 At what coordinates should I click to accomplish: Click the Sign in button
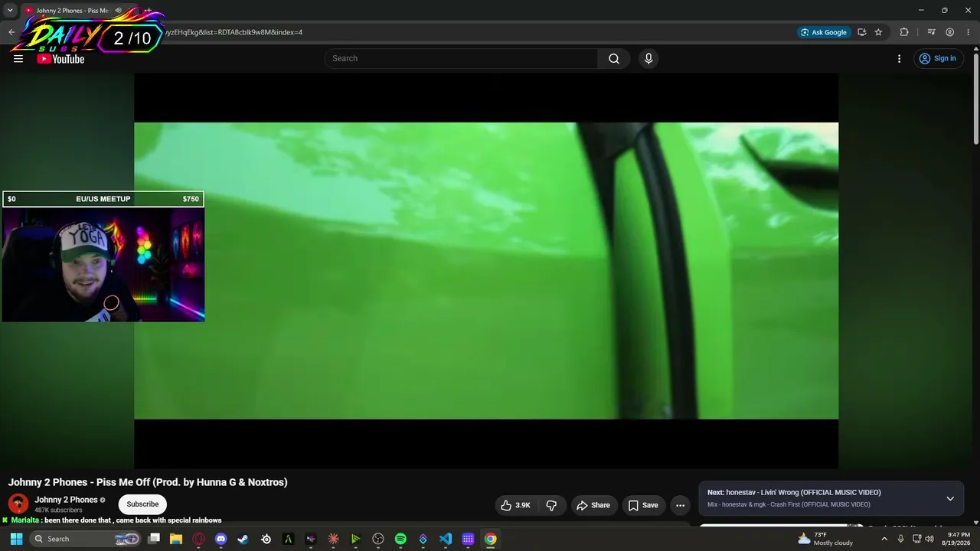click(938, 59)
